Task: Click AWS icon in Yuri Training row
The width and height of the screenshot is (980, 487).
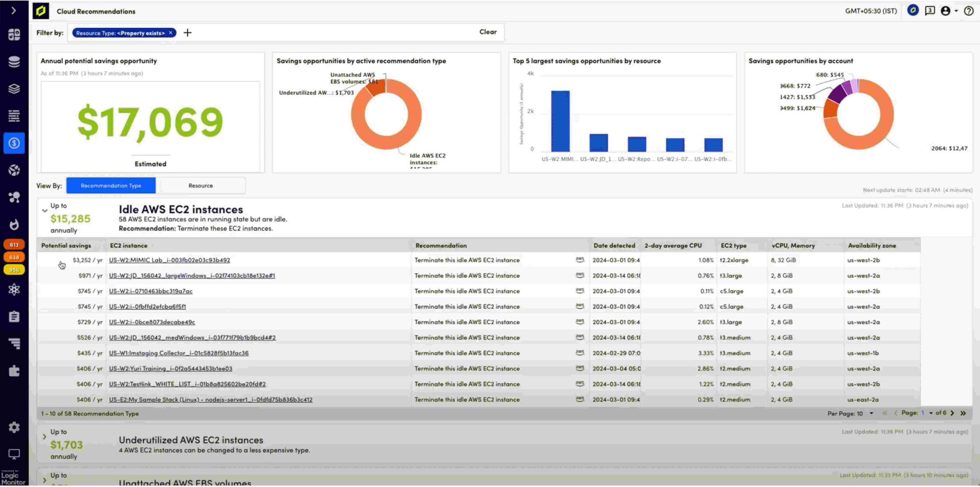Action: (580, 368)
